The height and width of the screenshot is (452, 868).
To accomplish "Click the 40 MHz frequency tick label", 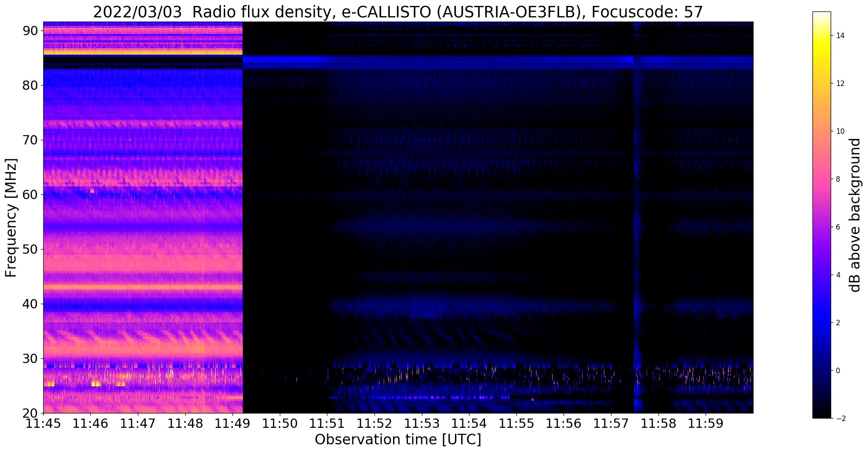I will (31, 304).
